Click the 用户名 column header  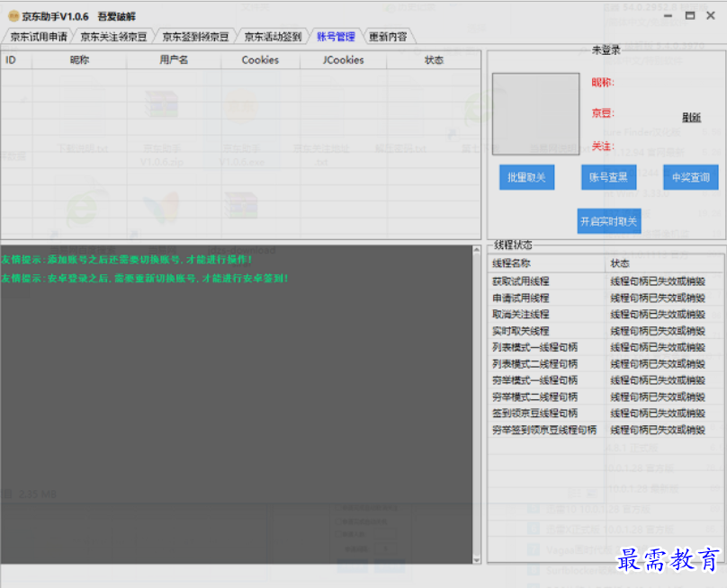coord(174,59)
